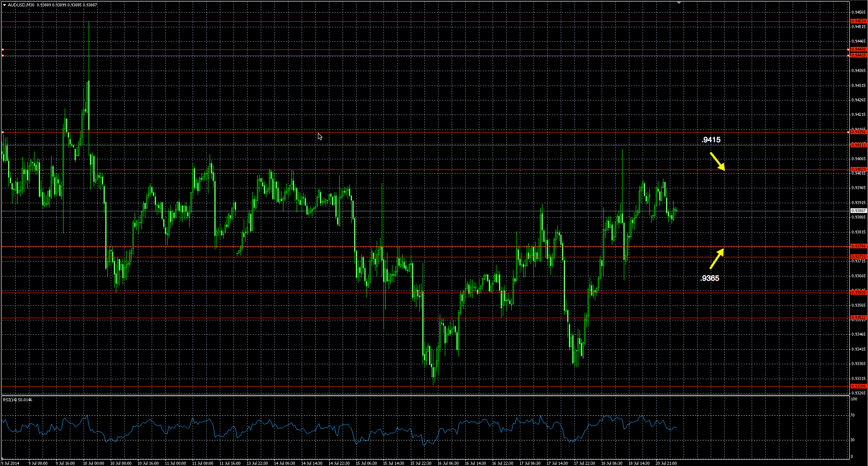Click the 0.94111 red price label
Image resolution: width=868 pixels, height=466 pixels.
coord(858,145)
